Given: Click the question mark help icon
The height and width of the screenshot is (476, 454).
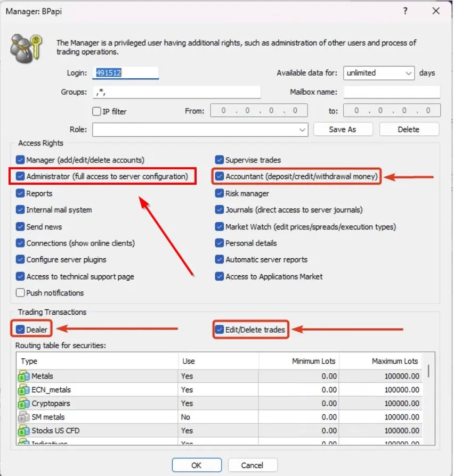Looking at the screenshot, I should coord(406,11).
